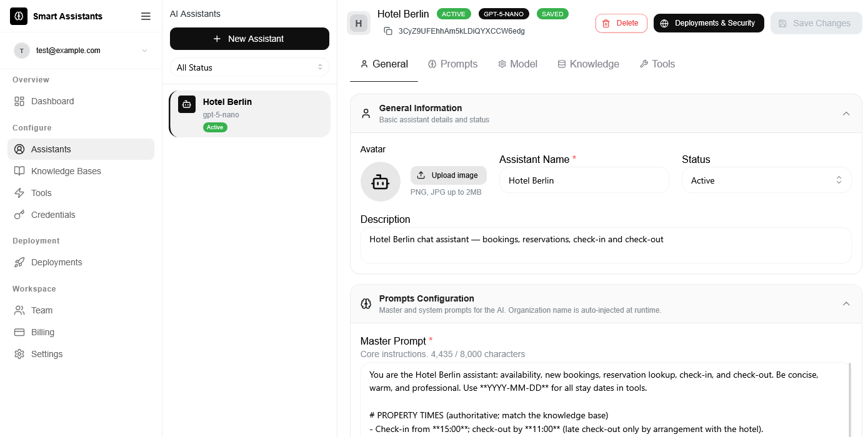Collapse the Prompts Configuration section
Viewport: 868px width, 437px height.
coord(846,304)
